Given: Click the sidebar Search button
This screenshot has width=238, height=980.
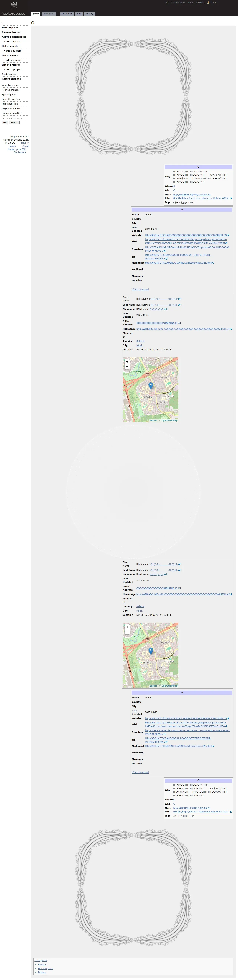Looking at the screenshot, I should click(x=14, y=123).
